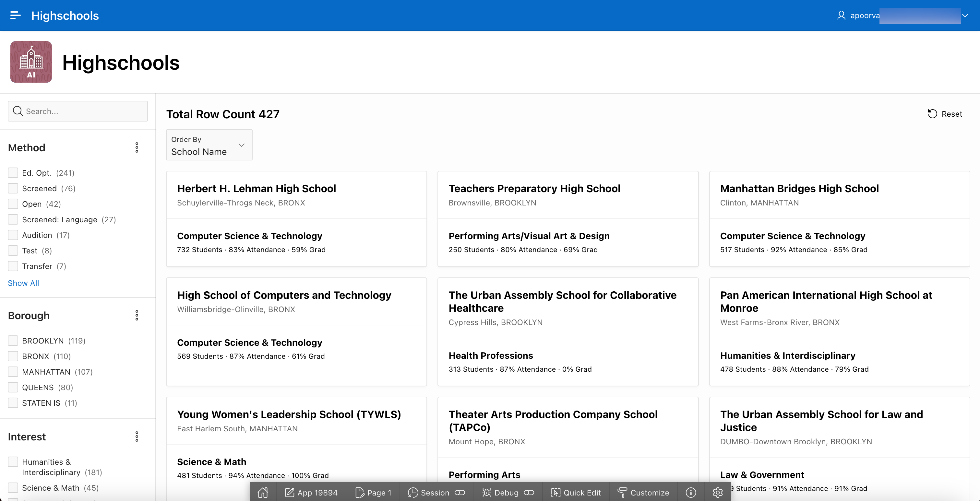Check the Science & Math interest filter

(x=13, y=488)
